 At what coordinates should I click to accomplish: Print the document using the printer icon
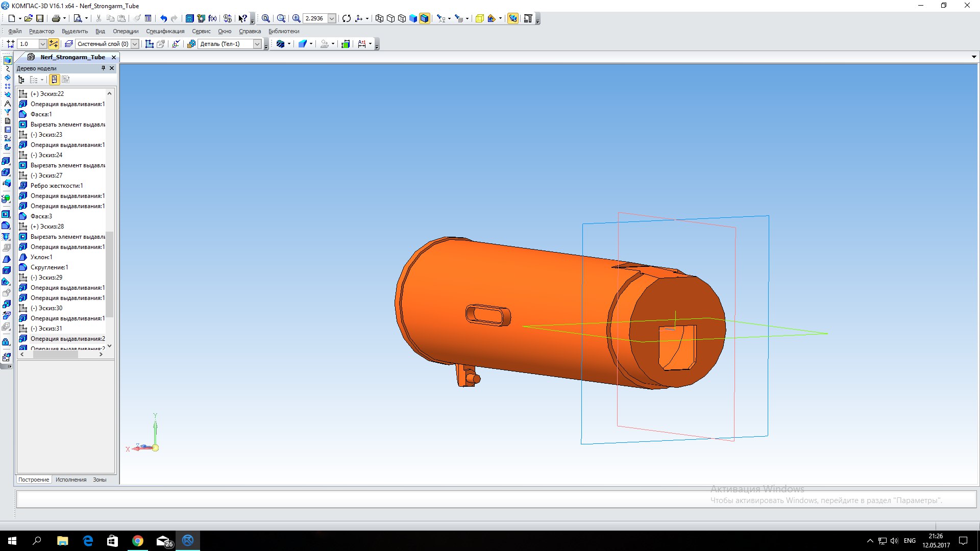pos(56,18)
